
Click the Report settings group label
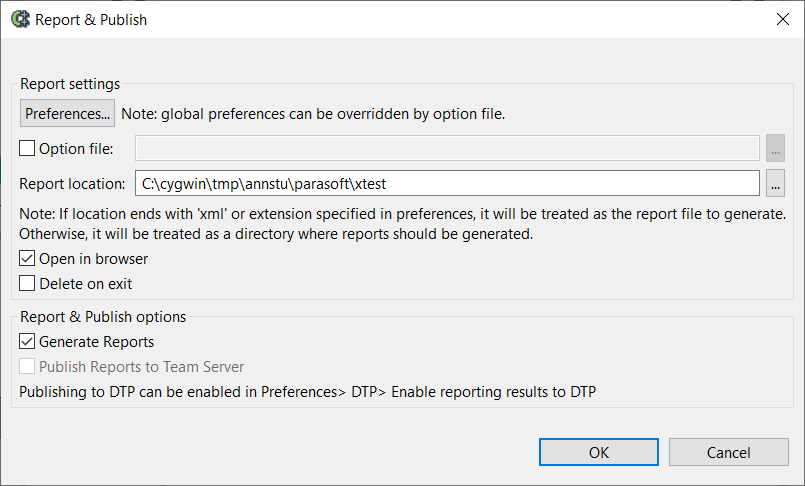point(70,84)
